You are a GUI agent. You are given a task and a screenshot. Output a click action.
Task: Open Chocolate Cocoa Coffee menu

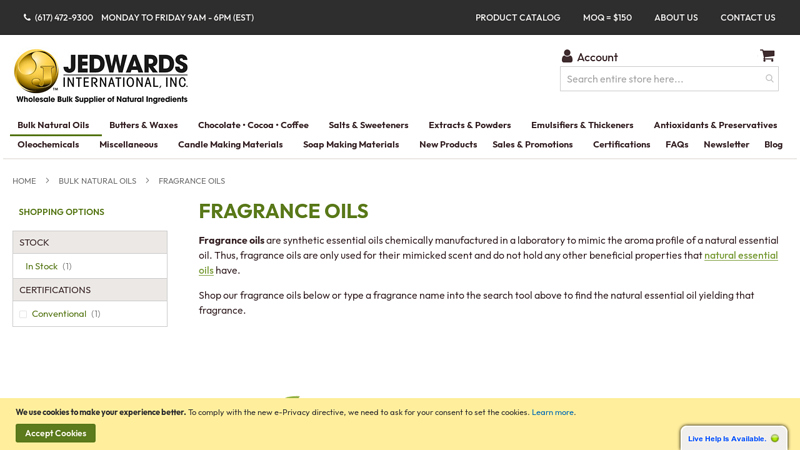coord(253,125)
